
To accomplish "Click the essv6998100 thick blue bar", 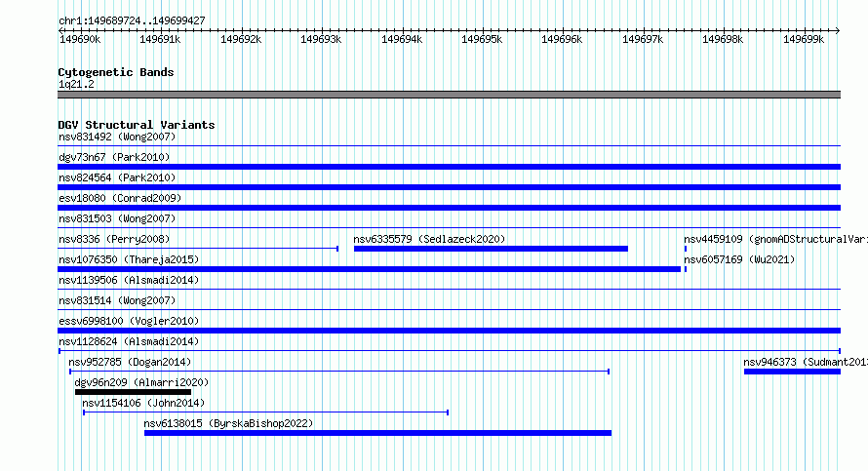I will tap(449, 331).
